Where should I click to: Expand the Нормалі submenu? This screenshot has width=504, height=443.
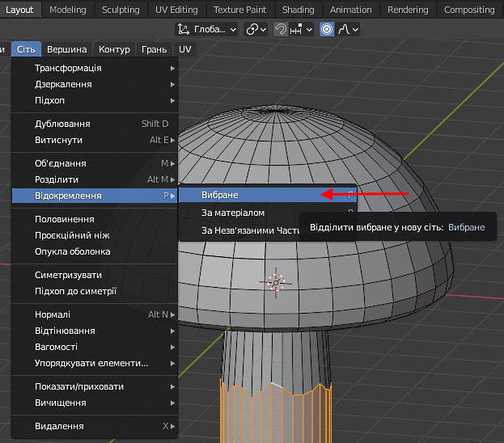(x=95, y=314)
